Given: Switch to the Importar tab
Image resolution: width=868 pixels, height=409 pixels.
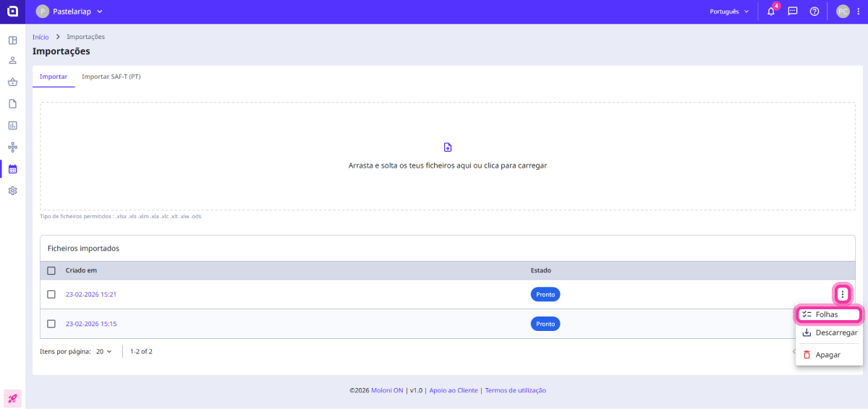Looking at the screenshot, I should tap(54, 77).
